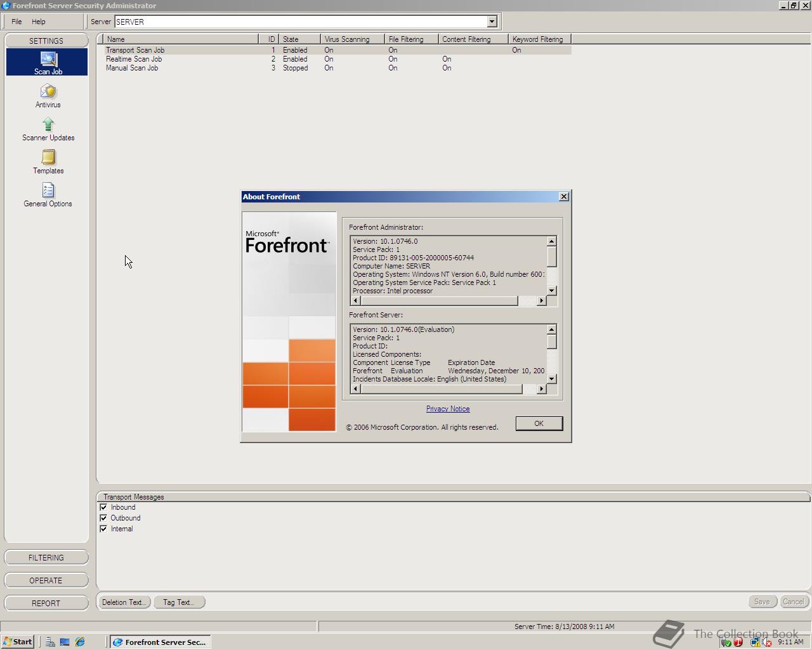The width and height of the screenshot is (812, 650).
Task: Click the network tray icon
Action: (755, 642)
